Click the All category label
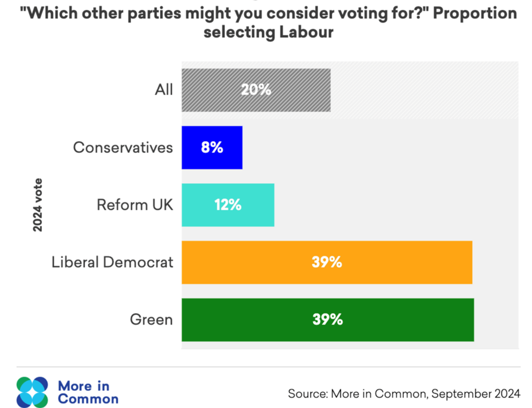 coord(163,89)
